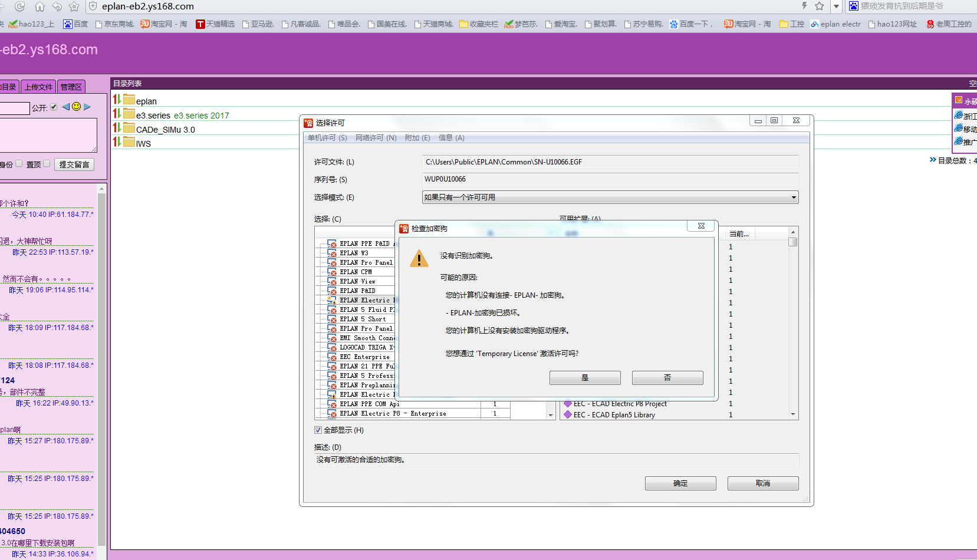This screenshot has width=977, height=560.
Task: Click the browser refresh icon
Action: (19, 6)
